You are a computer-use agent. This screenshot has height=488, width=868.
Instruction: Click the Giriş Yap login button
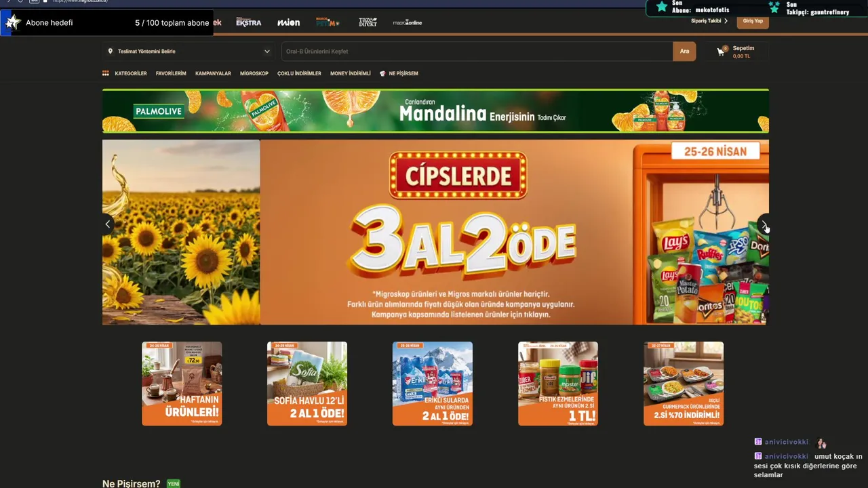pos(753,21)
